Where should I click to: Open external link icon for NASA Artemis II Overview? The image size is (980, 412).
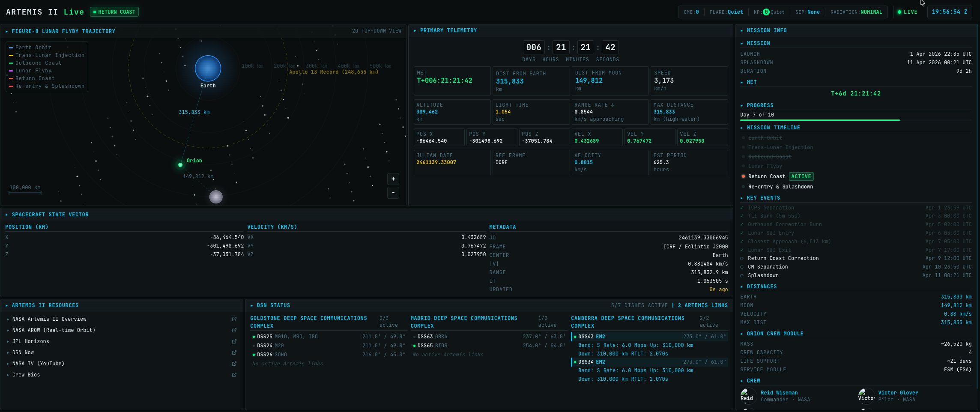coord(234,319)
